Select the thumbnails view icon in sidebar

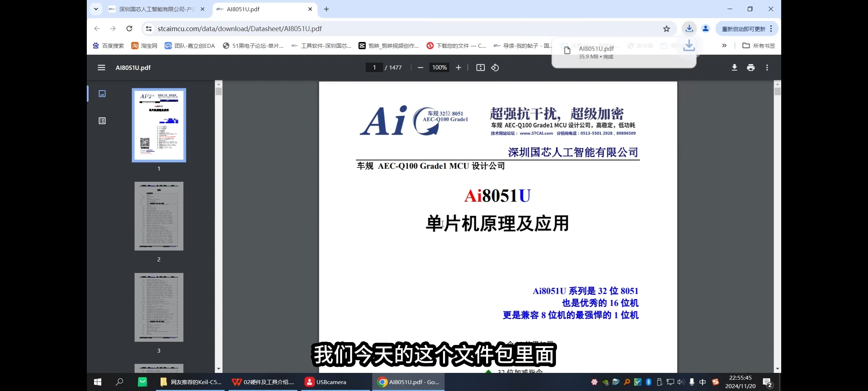[102, 94]
